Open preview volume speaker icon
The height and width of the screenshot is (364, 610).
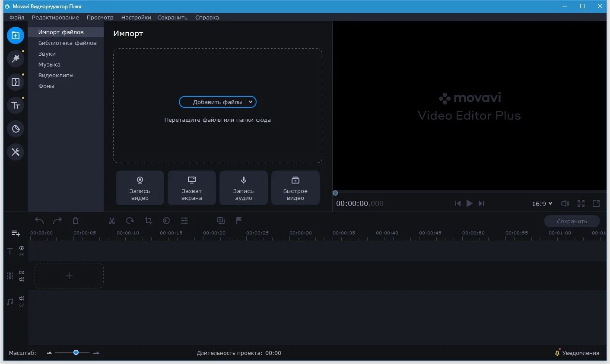click(x=565, y=203)
